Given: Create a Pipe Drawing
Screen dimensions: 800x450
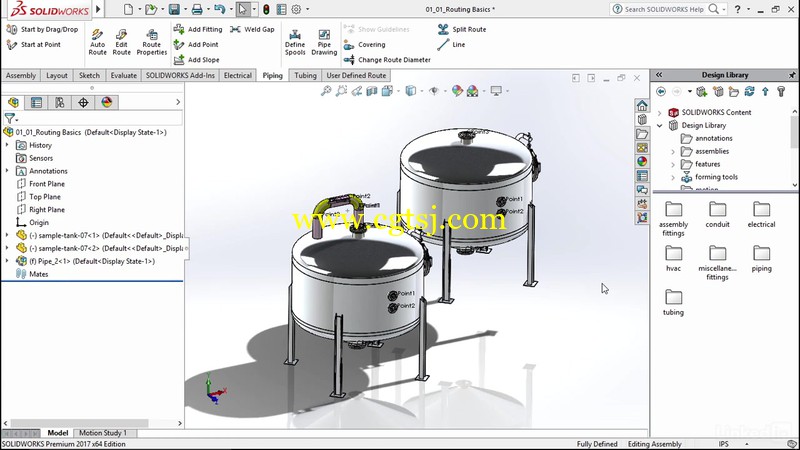Looking at the screenshot, I should (x=324, y=42).
